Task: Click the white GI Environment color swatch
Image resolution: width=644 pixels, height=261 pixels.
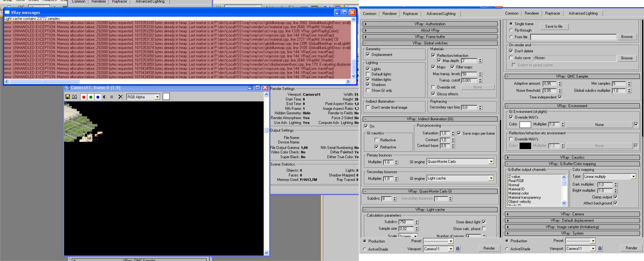Action: click(x=525, y=124)
